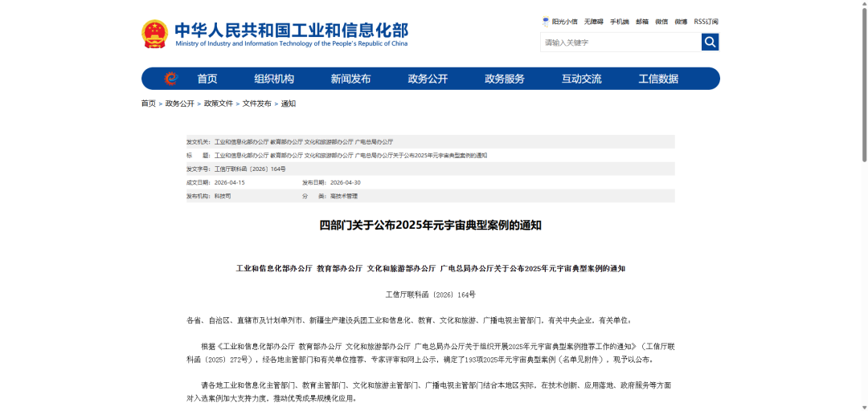Click the ministry name title in header
The height and width of the screenshot is (411, 868).
tap(291, 30)
